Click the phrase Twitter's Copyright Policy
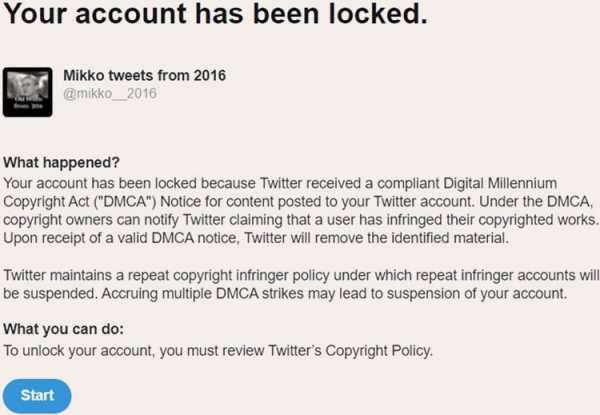The image size is (600, 415). coord(350,351)
